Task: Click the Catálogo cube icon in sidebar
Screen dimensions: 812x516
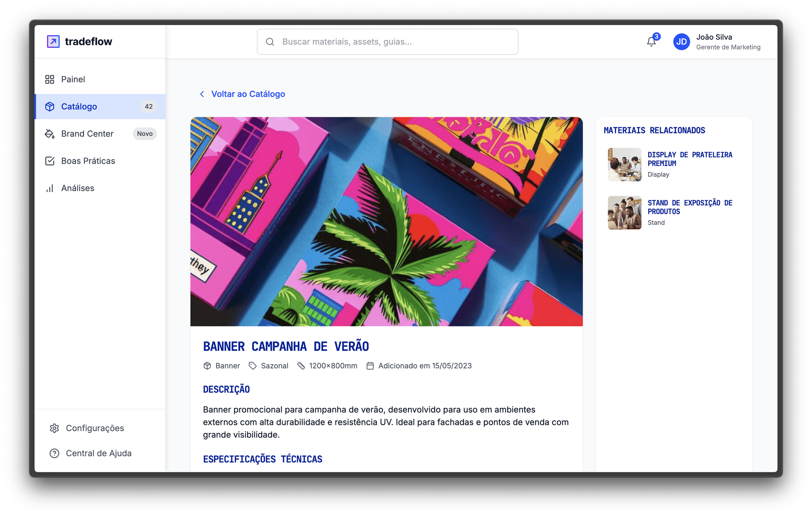Action: tap(50, 107)
